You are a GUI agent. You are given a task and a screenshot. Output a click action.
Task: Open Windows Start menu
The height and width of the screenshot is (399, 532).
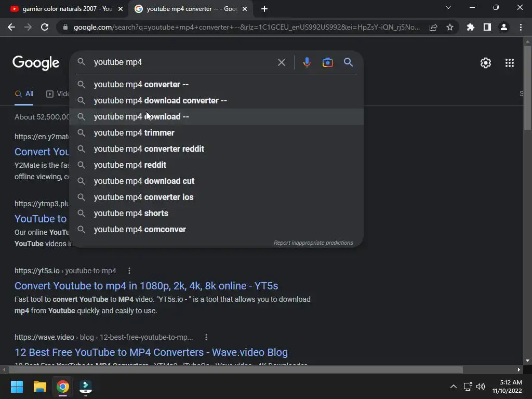pyautogui.click(x=17, y=387)
